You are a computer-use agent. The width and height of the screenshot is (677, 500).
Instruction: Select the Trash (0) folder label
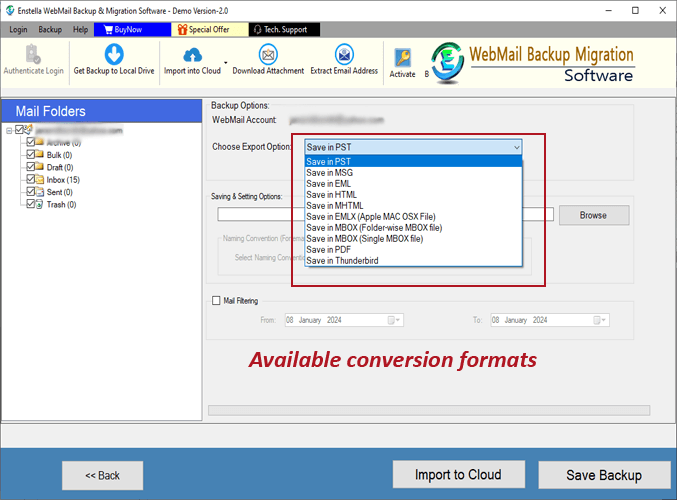[61, 205]
